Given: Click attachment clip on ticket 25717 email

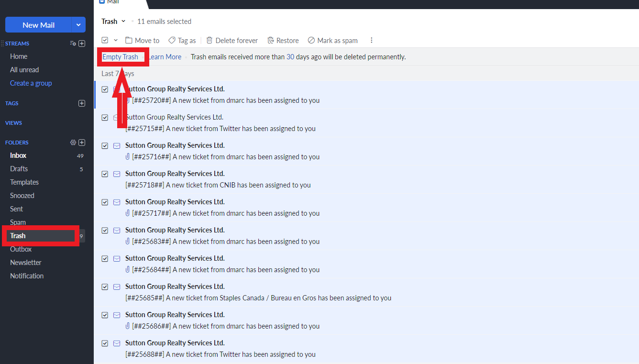Looking at the screenshot, I should [x=128, y=213].
